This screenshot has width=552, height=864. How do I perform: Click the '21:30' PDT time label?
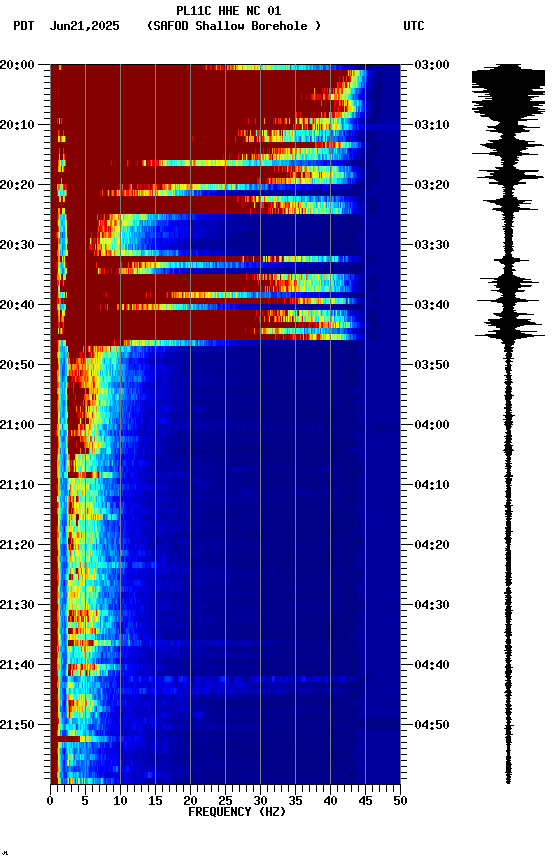click(17, 605)
